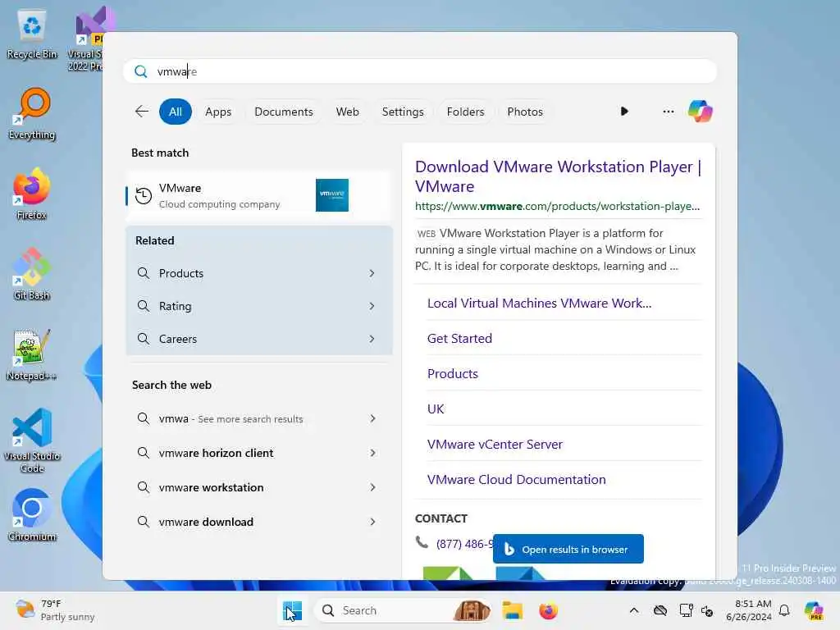Click the dog image in taskbar search

coord(472,610)
